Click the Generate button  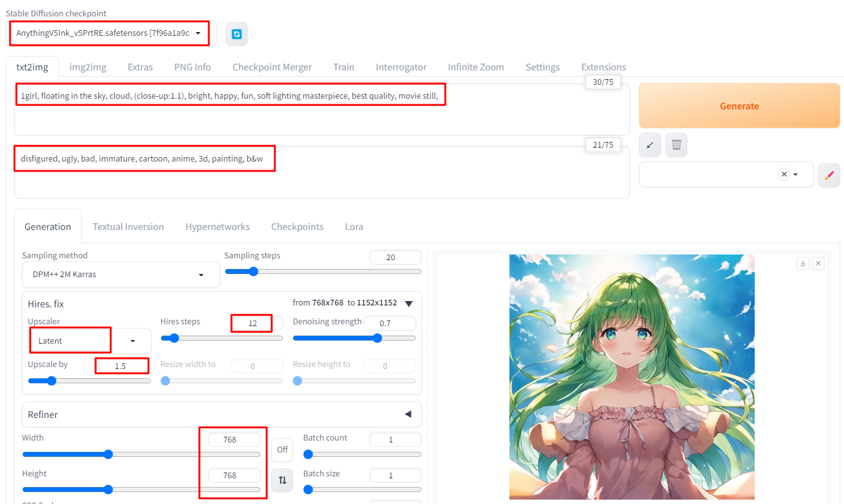pos(739,106)
